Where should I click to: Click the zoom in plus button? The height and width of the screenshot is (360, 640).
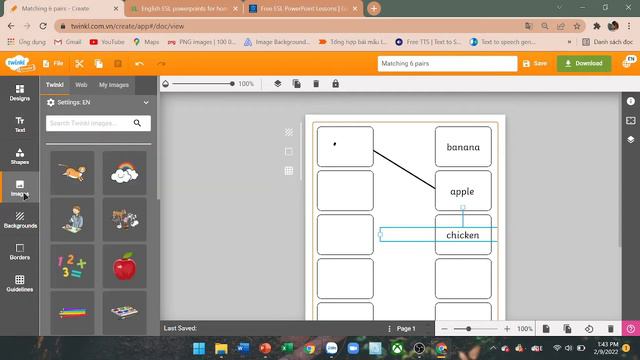507,329
